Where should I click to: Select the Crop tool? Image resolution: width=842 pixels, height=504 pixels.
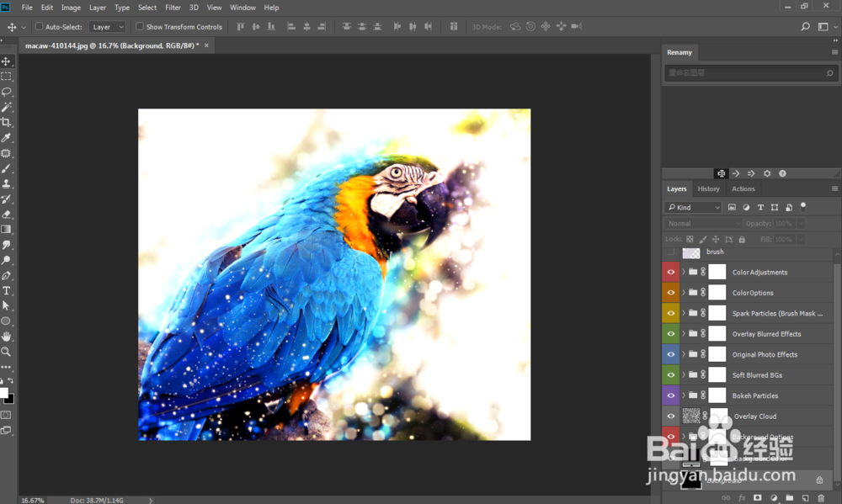coord(7,122)
